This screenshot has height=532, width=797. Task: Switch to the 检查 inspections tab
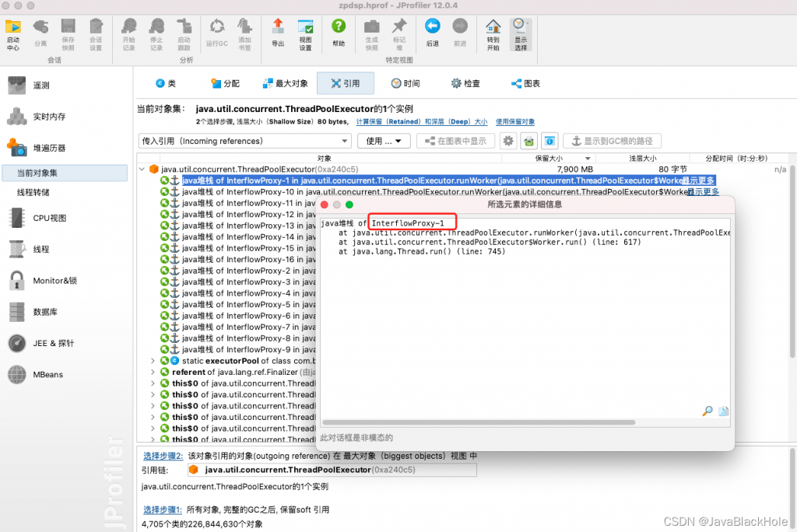(x=465, y=83)
